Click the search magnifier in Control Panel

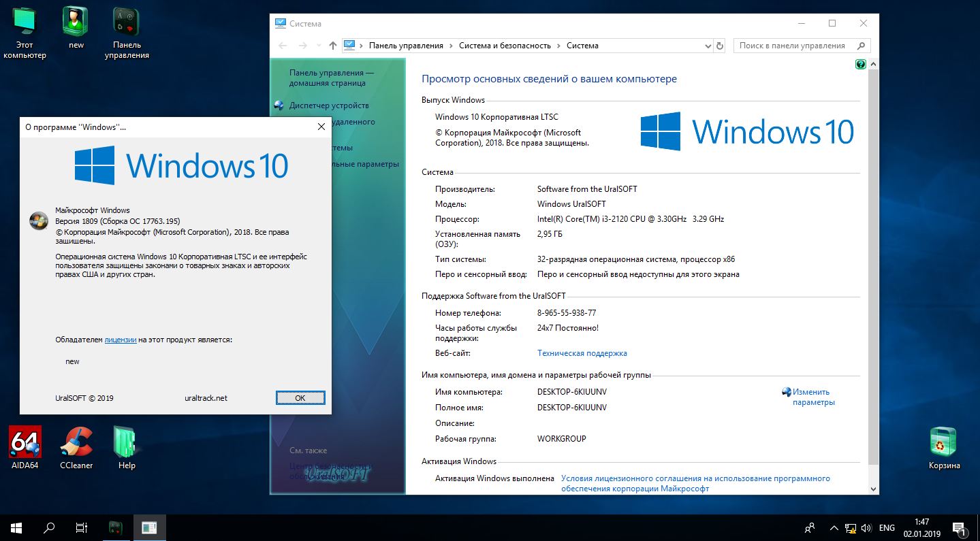coord(862,46)
